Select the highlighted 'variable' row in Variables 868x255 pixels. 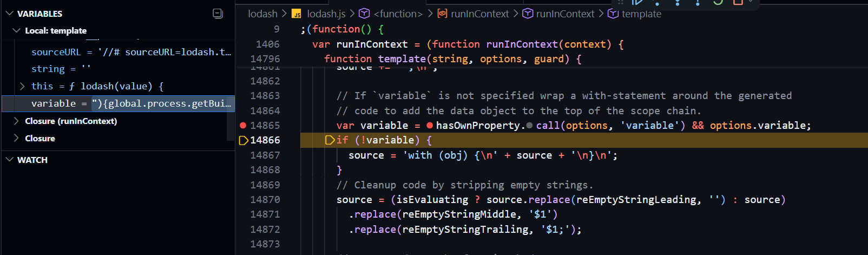[x=118, y=103]
